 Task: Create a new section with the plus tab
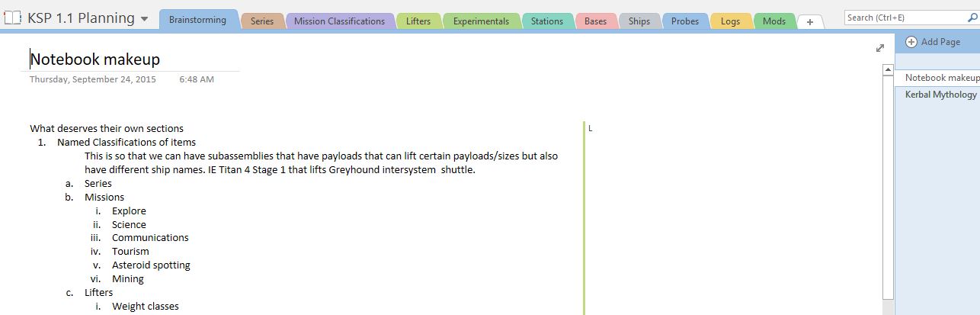(809, 22)
